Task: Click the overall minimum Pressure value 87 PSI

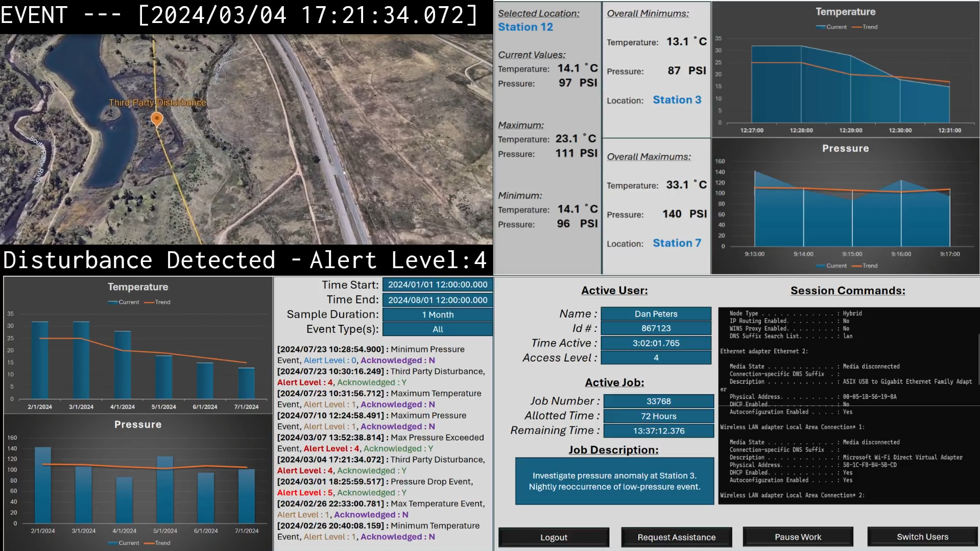Action: (687, 71)
